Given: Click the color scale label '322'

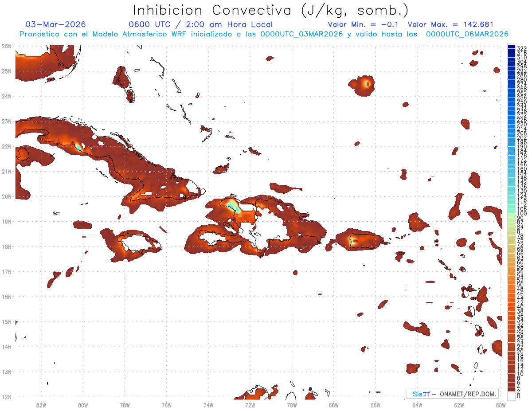Looking at the screenshot, I should (x=522, y=48).
